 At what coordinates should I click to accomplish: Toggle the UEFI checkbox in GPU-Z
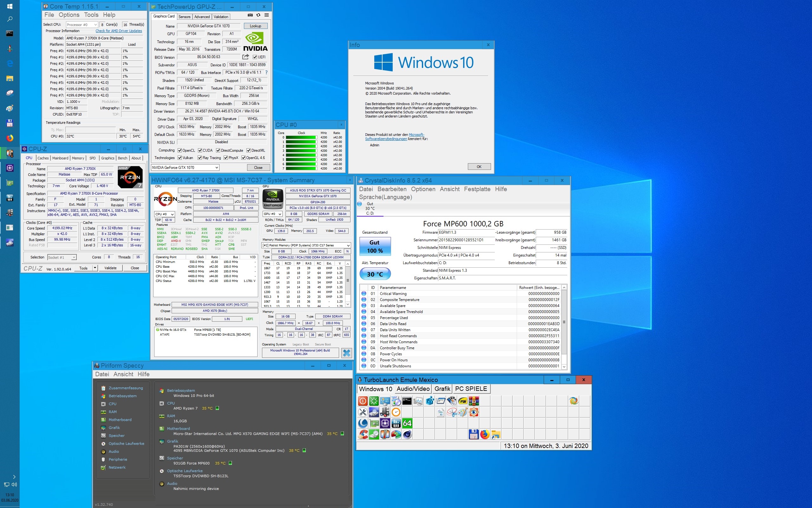(255, 57)
